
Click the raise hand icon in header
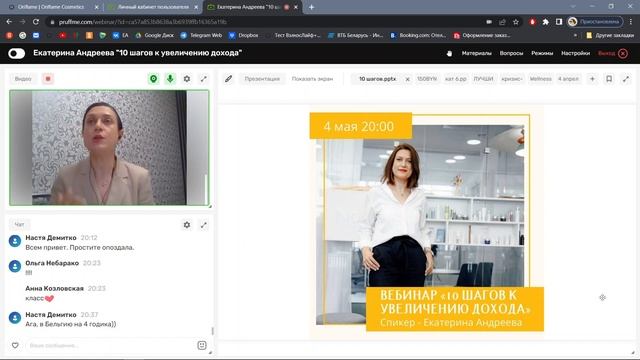449,53
